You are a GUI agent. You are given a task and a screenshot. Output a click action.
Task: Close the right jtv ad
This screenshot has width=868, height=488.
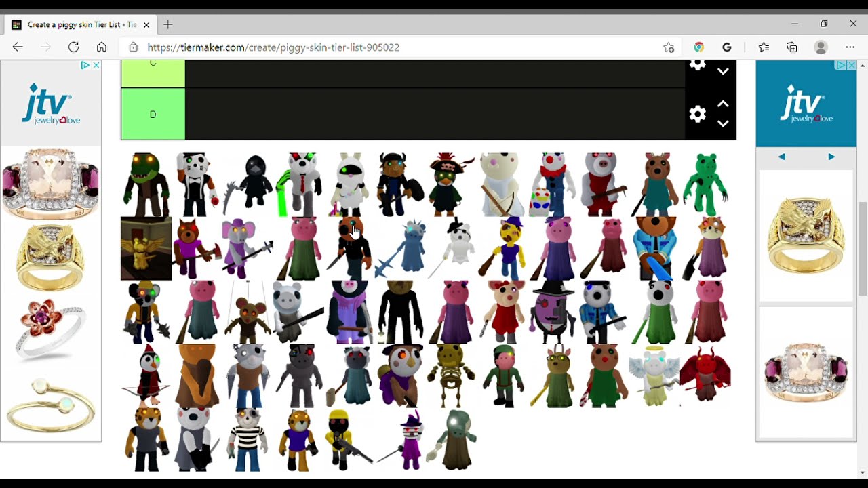coord(852,65)
